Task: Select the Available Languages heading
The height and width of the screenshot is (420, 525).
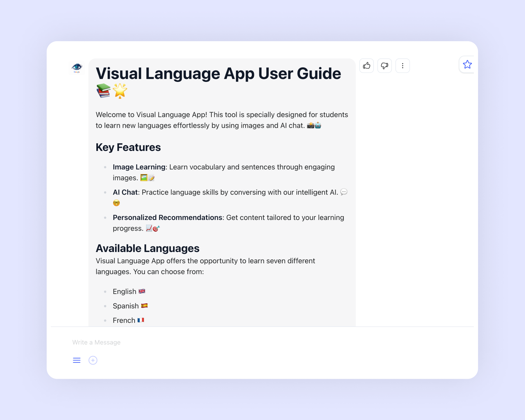Action: pyautogui.click(x=148, y=248)
